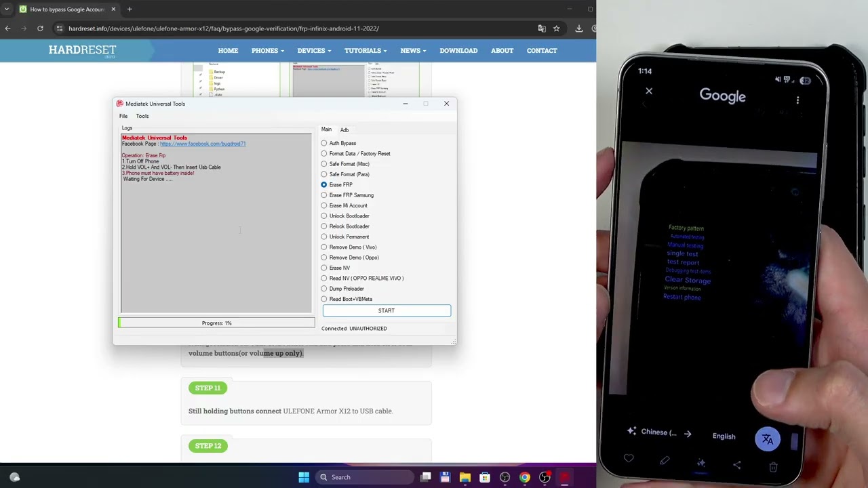Open a new browser tab
Viewport: 868px width, 488px height.
pyautogui.click(x=130, y=9)
